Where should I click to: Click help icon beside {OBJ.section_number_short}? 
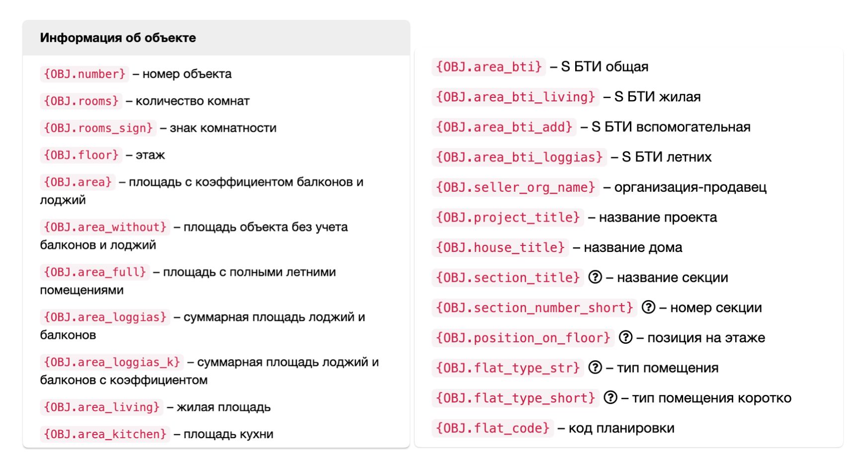(x=648, y=308)
